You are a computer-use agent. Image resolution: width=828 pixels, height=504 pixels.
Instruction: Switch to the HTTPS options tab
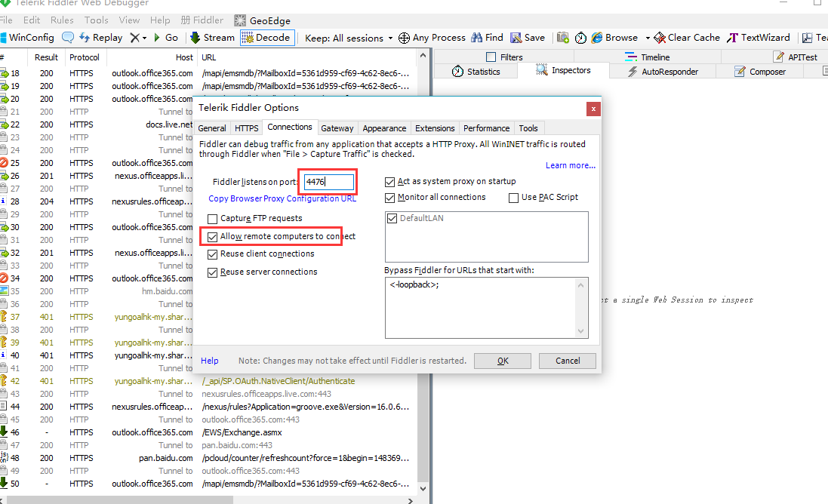pos(246,128)
